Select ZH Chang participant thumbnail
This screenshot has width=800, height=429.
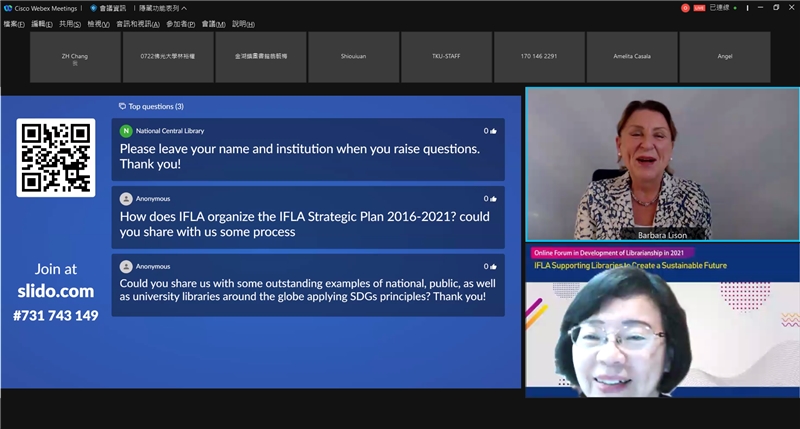(x=75, y=57)
